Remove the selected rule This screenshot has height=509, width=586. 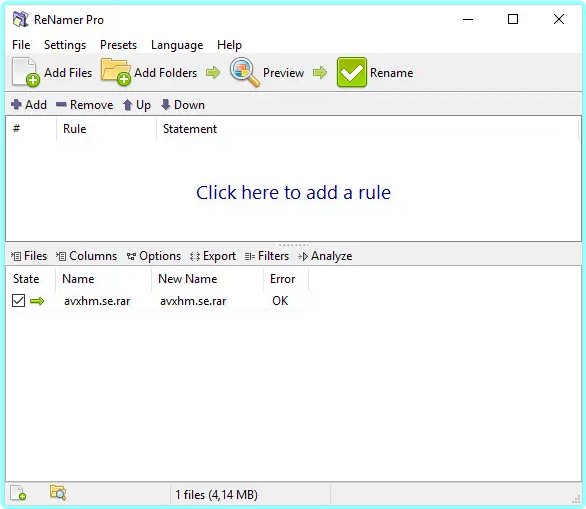tap(84, 105)
